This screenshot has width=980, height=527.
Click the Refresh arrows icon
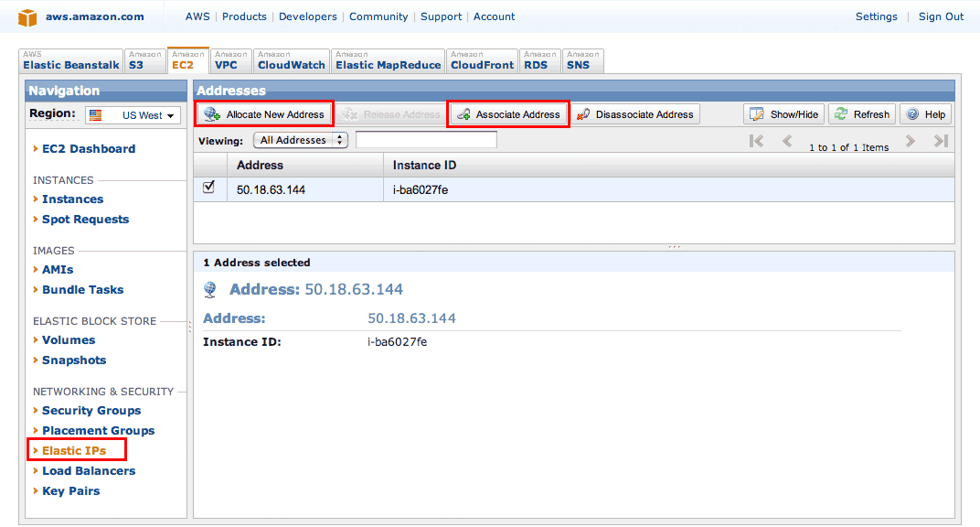point(841,113)
